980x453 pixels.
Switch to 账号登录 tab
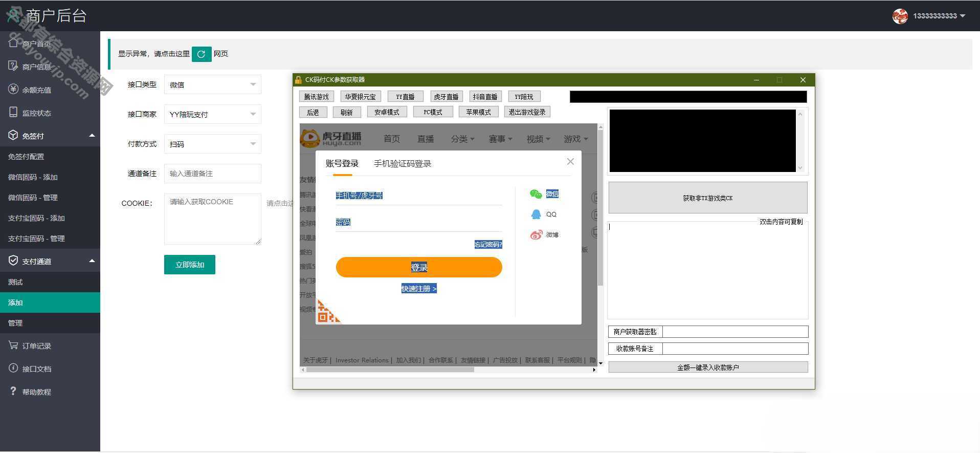click(x=342, y=164)
